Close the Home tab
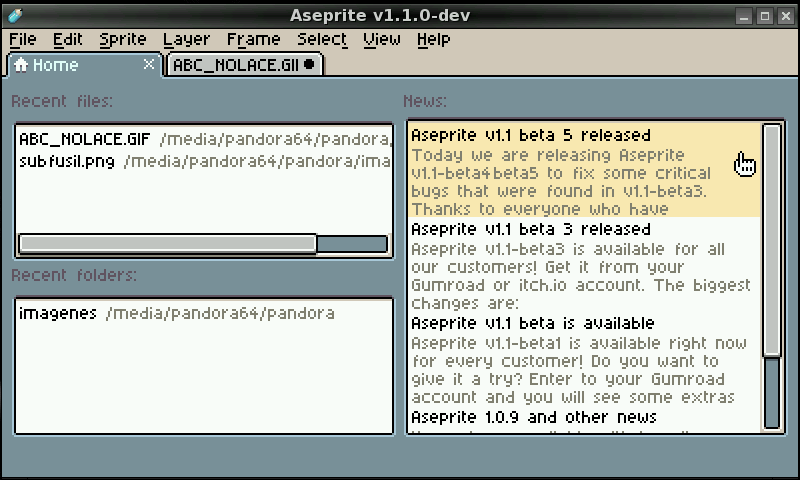The image size is (800, 480). (x=148, y=64)
